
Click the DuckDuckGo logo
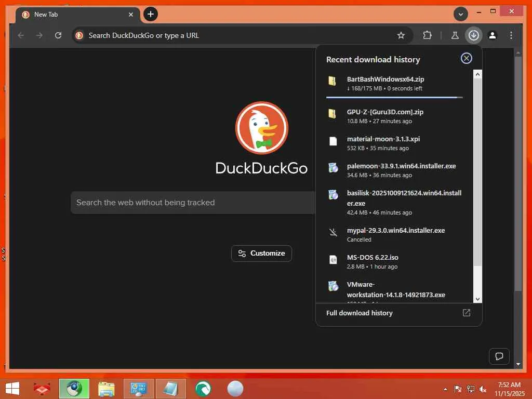coord(262,128)
